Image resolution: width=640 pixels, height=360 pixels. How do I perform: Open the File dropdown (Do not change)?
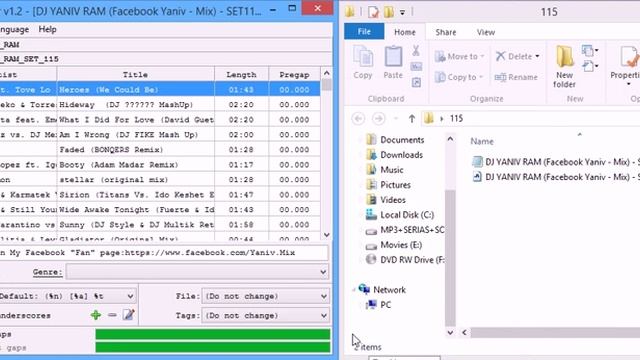click(265, 296)
